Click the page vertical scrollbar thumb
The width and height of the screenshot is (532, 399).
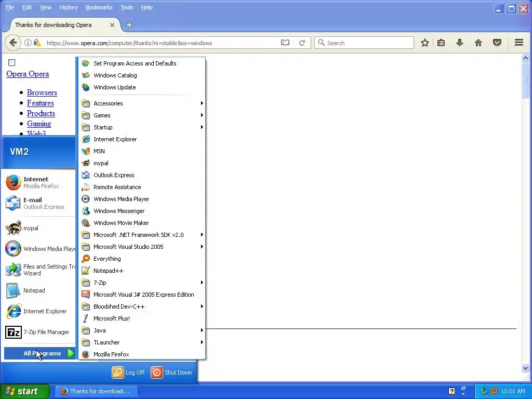[525, 80]
